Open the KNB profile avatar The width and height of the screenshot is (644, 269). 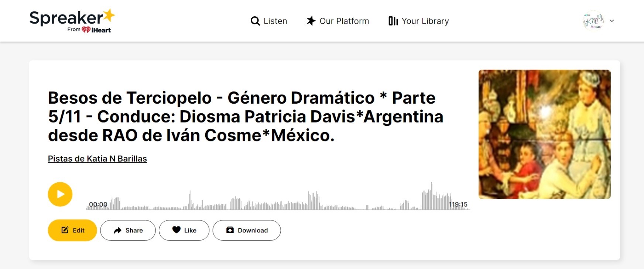[593, 21]
